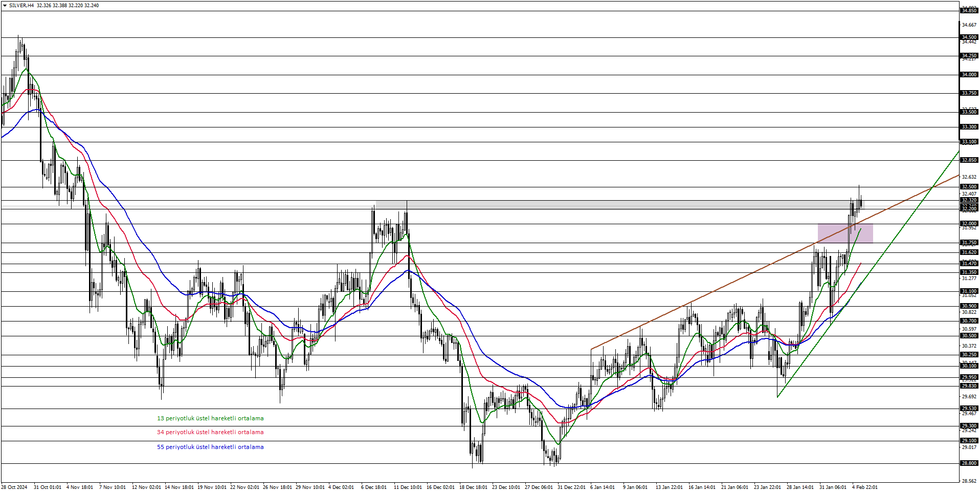Viewport: 980px width, 493px height.
Task: Select the brown rising trendline
Action: click(775, 263)
